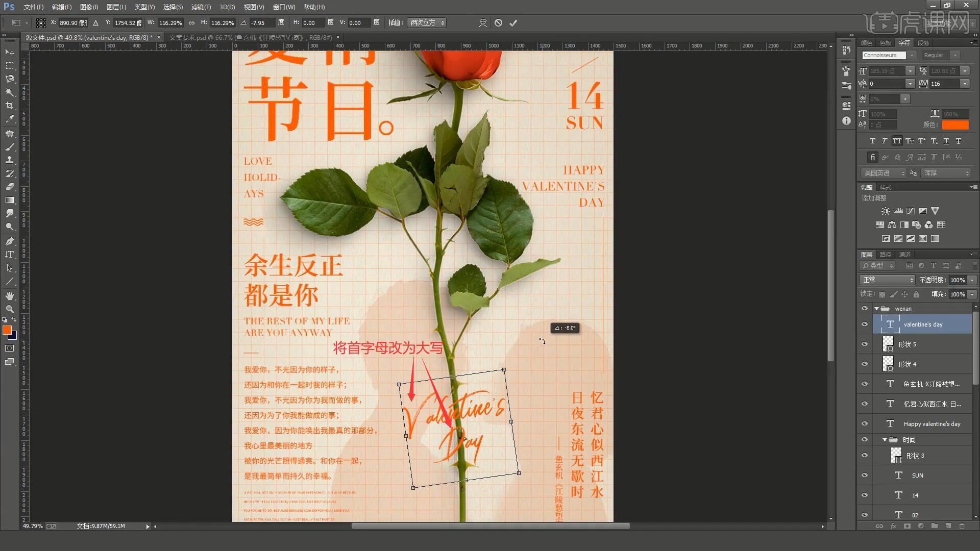
Task: Switch to the 样式 panel tab
Action: click(x=886, y=187)
